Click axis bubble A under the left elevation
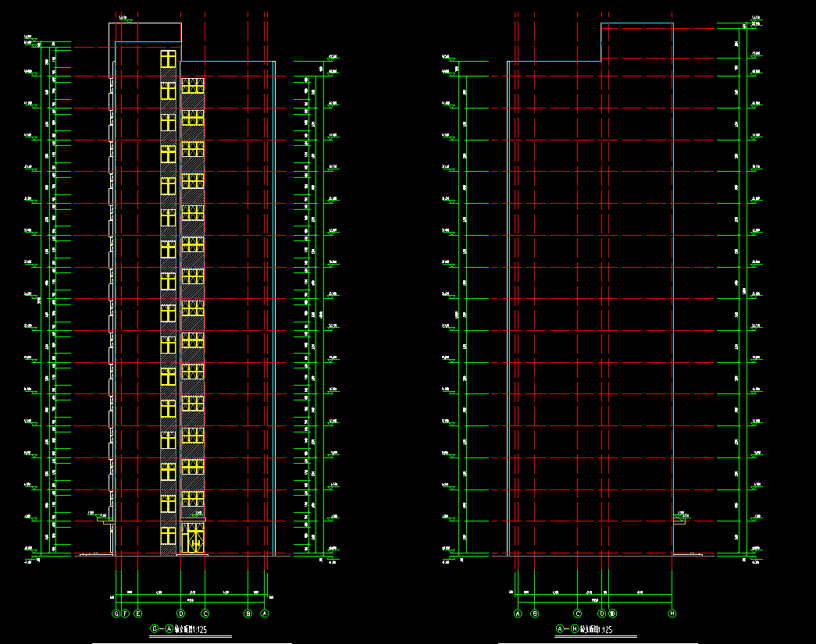The image size is (816, 644). pyautogui.click(x=264, y=614)
